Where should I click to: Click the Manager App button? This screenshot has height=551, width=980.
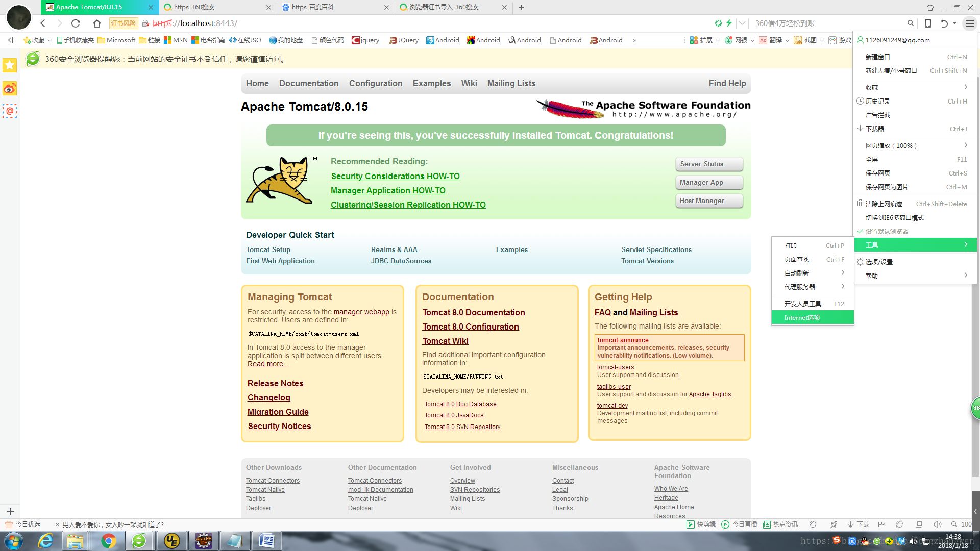pos(709,183)
